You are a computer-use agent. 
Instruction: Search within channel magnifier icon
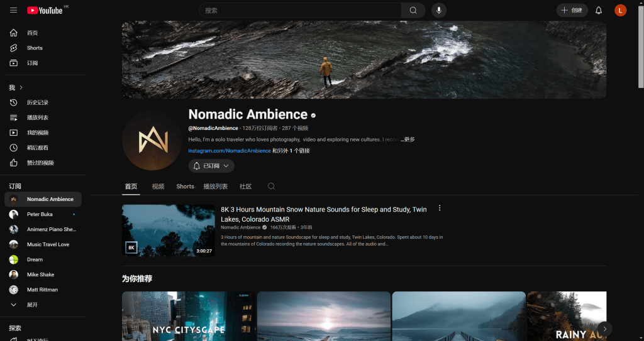tap(272, 187)
